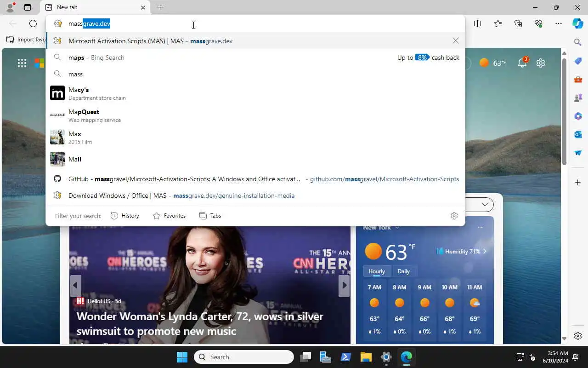Open sidebar Microsoft 365 icon
This screenshot has height=368, width=588.
[578, 116]
